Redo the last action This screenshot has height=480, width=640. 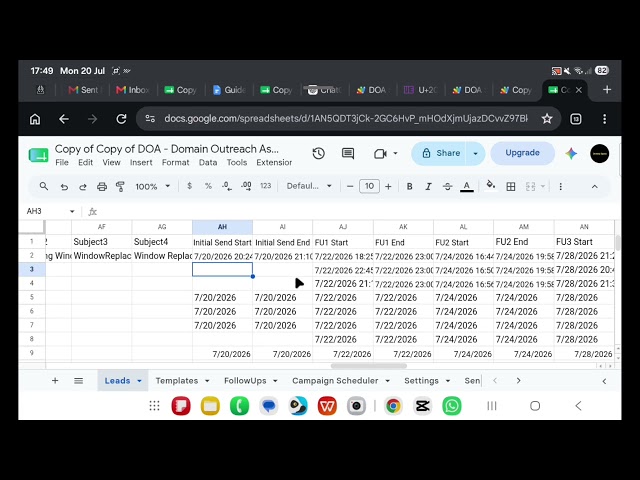[x=83, y=187]
